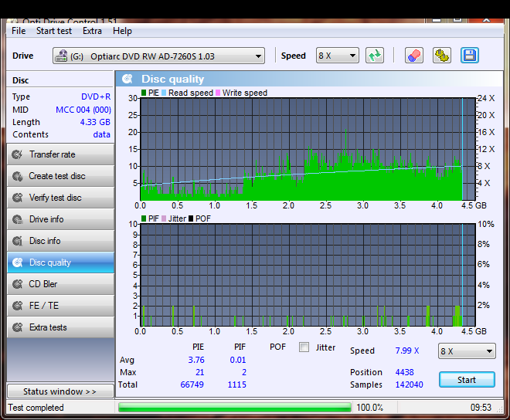The image size is (510, 420).
Task: Select Transfer rate in sidebar
Action: [x=60, y=154]
